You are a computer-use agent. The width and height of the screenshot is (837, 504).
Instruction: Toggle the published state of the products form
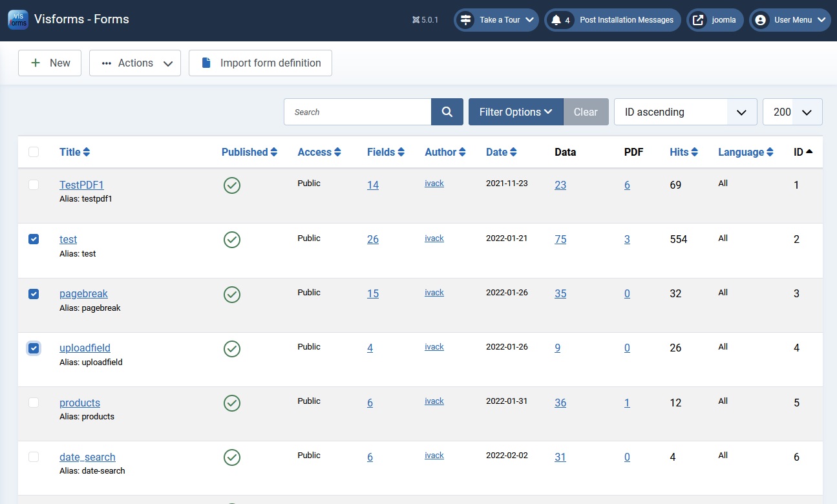232,403
